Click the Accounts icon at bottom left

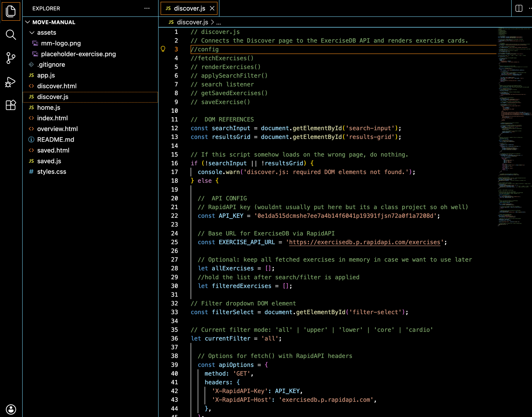coord(11,409)
